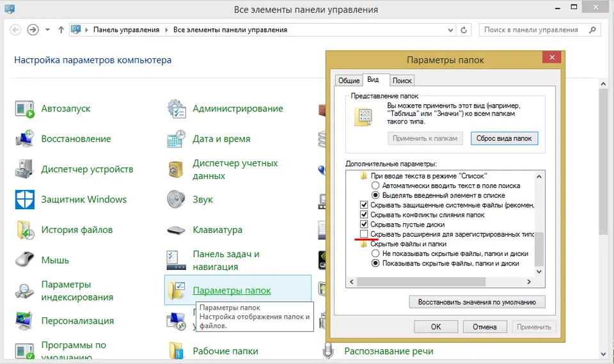This screenshot has width=614, height=364.
Task: Click the down arrow of the settings list scrollbar
Action: (x=539, y=271)
